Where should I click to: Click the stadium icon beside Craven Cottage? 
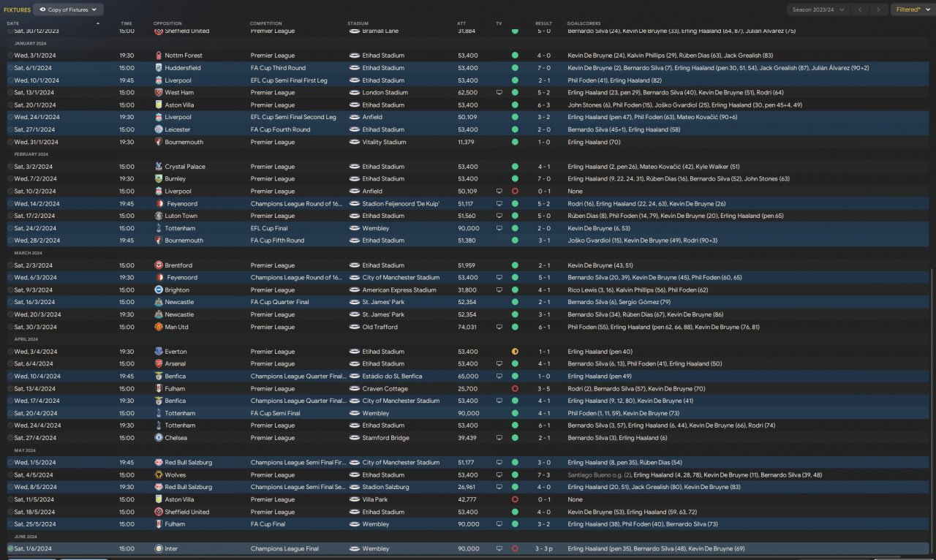(x=354, y=388)
